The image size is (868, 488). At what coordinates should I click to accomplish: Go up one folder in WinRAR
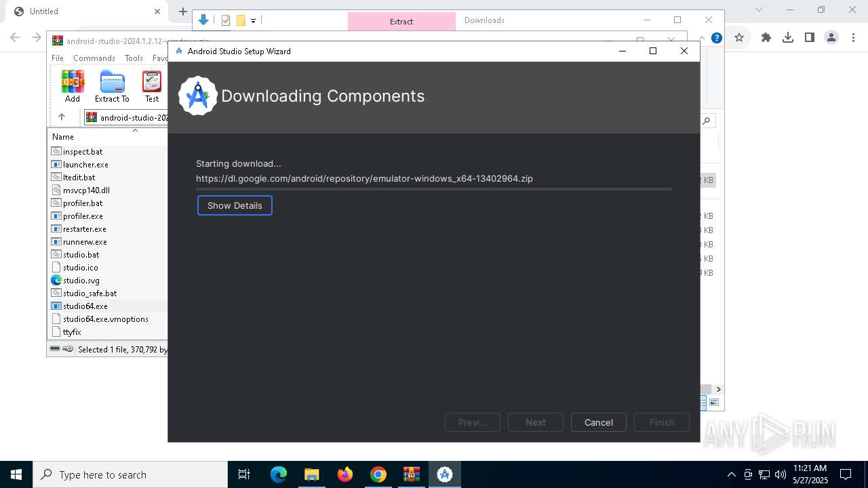tap(62, 117)
